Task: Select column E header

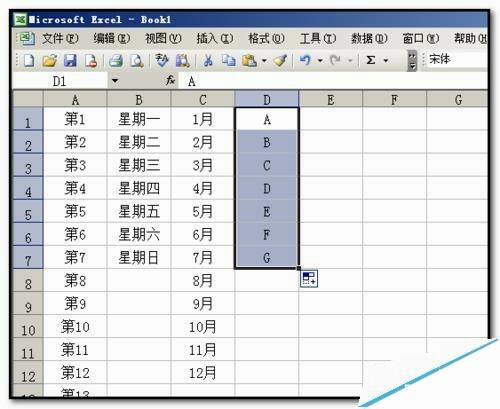Action: coord(331,99)
